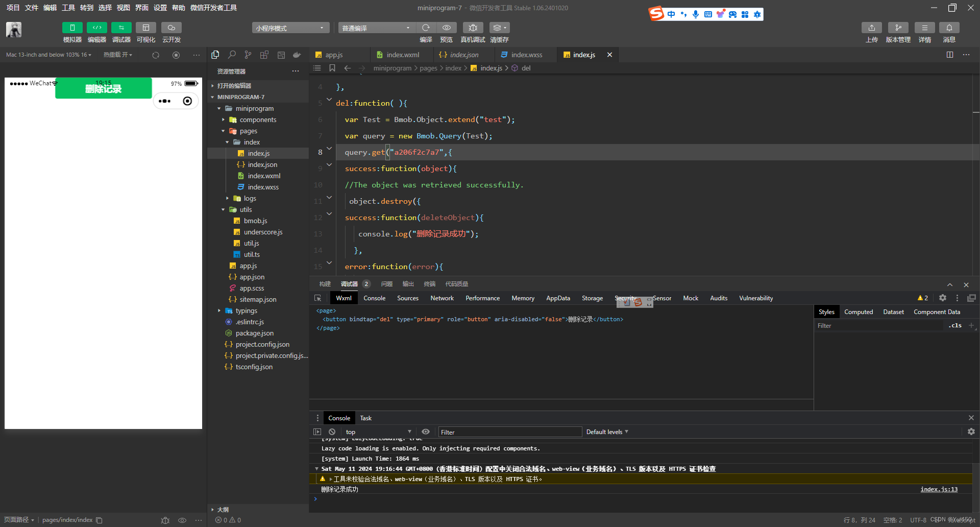Viewport: 980px width, 527px height.
Task: Switch to the app.js tab
Action: [x=334, y=55]
